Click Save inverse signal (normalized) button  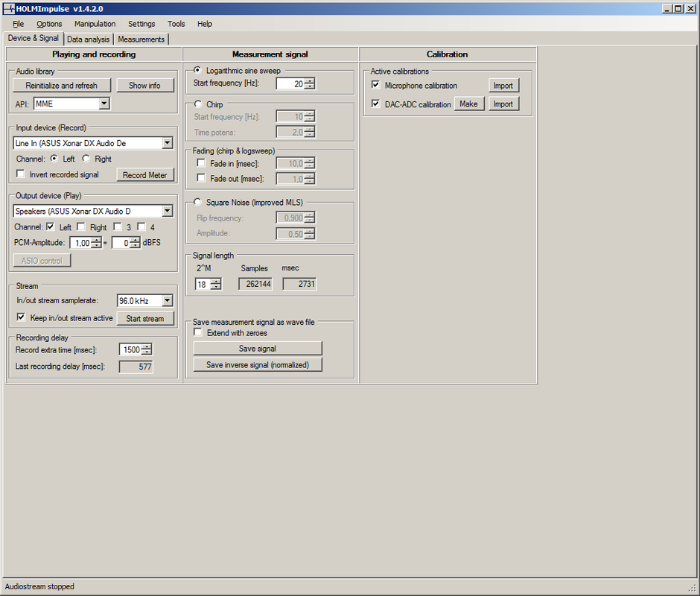pos(258,364)
